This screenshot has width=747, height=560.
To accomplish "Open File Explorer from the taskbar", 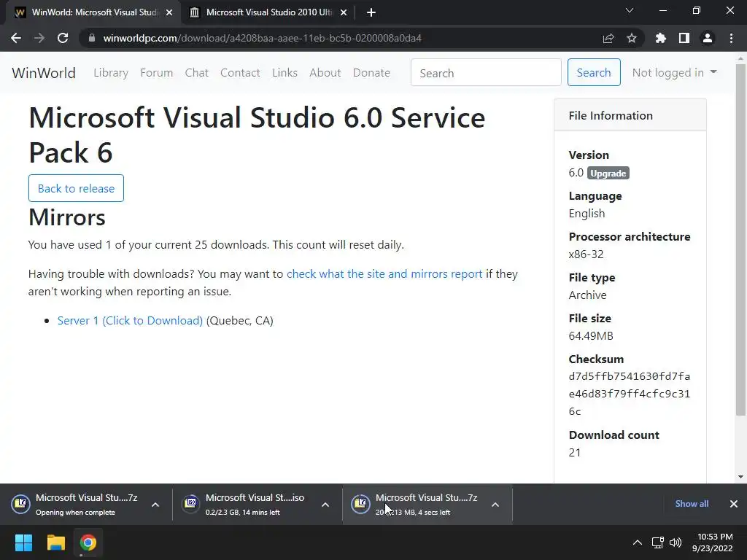I will pos(56,542).
